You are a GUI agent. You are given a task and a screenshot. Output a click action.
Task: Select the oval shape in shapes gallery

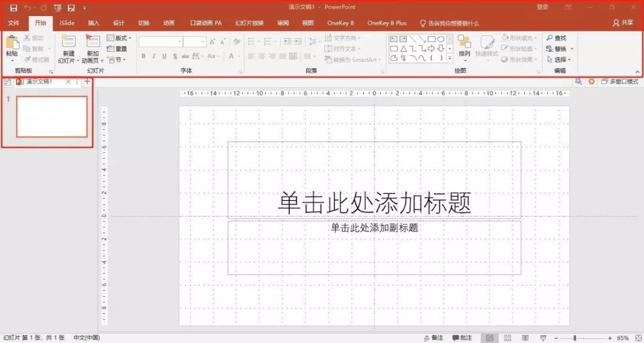pos(441,39)
